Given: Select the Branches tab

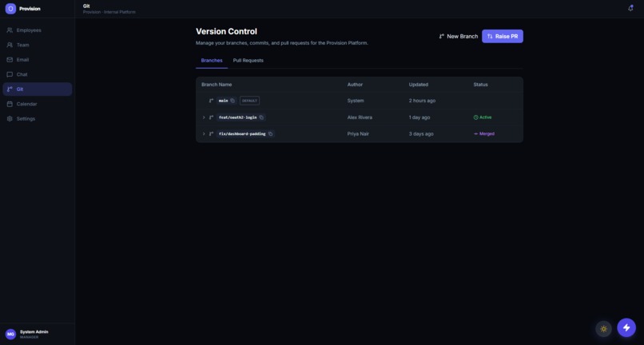Looking at the screenshot, I should 212,61.
